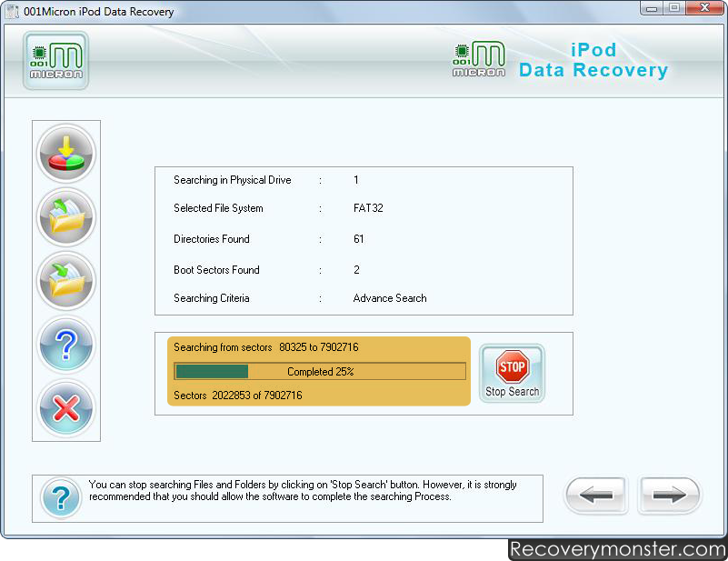Click the pie-chart disk with yellow arrow icon
The image size is (728, 561).
click(x=66, y=154)
